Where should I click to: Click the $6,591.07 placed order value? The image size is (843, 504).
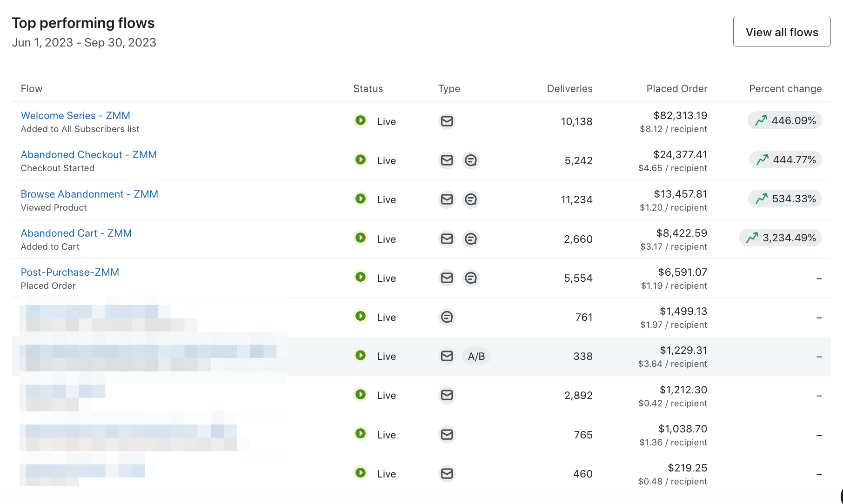point(682,272)
